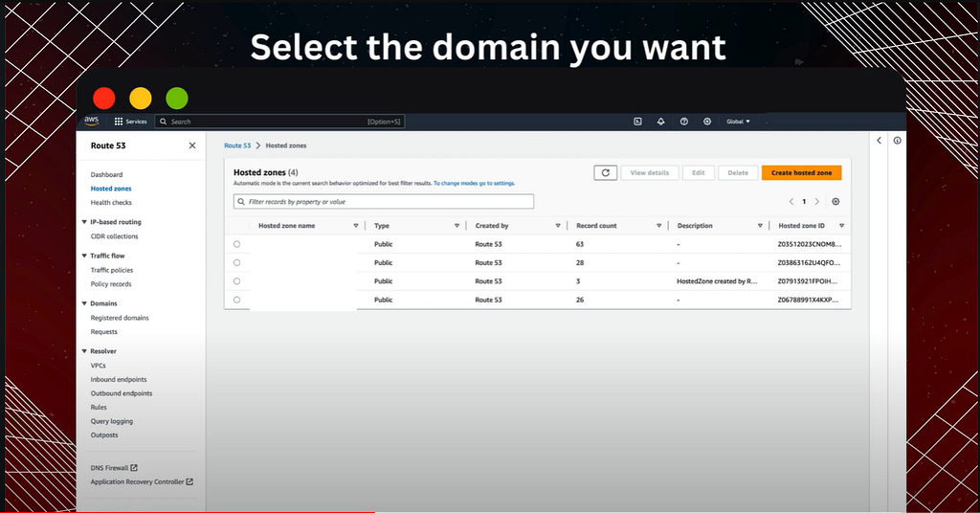The height and width of the screenshot is (513, 980).
Task: Click the Delete button
Action: coord(738,172)
